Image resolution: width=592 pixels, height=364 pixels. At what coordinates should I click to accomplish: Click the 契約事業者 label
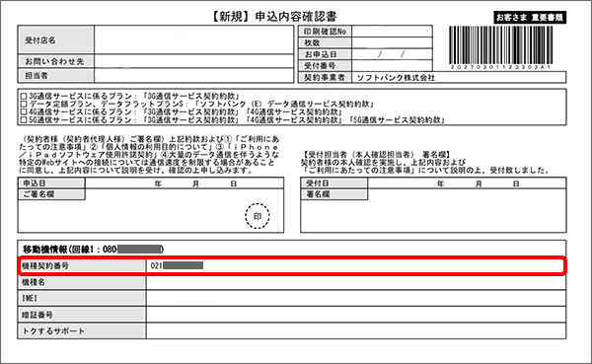tap(325, 77)
